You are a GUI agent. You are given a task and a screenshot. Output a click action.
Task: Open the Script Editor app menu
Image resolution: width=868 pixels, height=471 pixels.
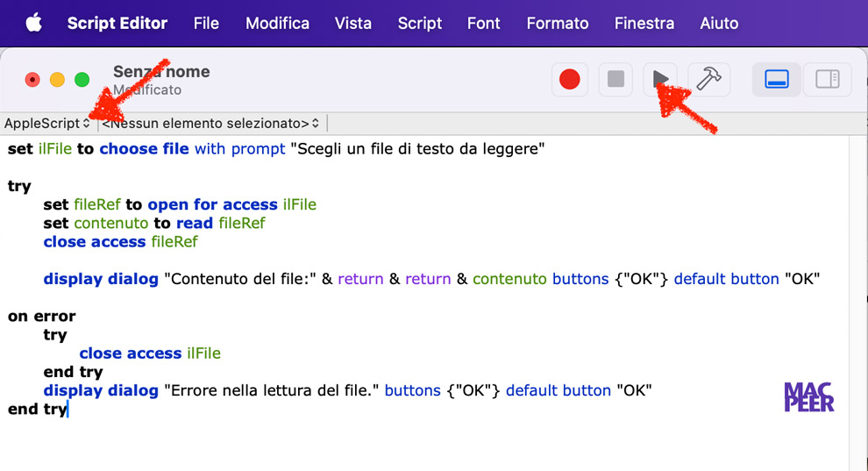117,24
